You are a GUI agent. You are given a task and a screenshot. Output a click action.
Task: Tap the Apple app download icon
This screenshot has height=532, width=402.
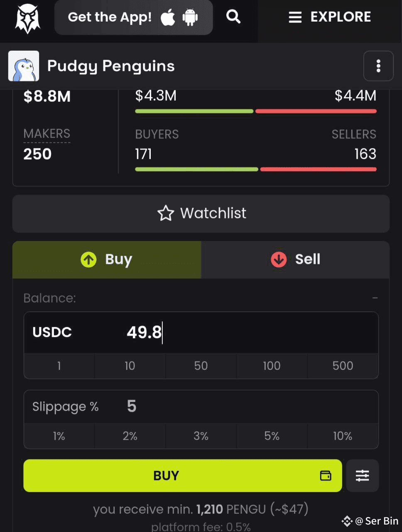point(168,17)
